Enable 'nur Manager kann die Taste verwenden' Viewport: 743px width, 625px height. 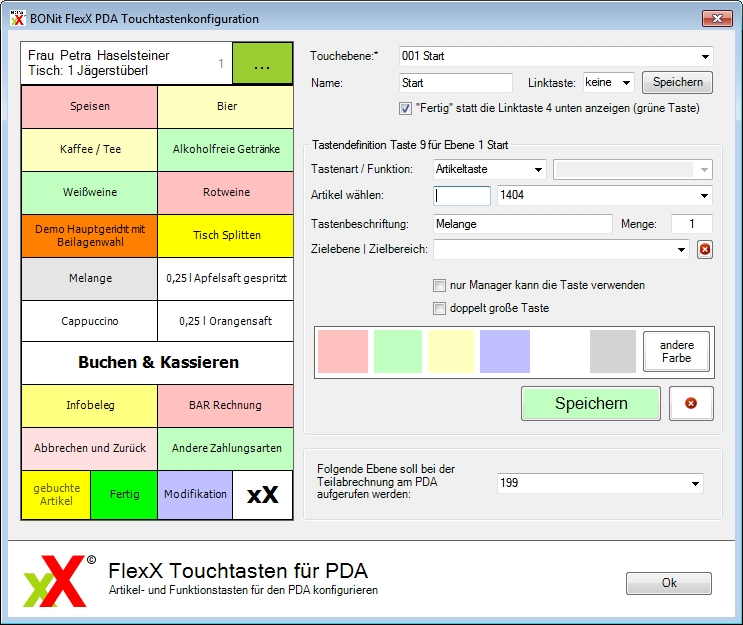(439, 285)
